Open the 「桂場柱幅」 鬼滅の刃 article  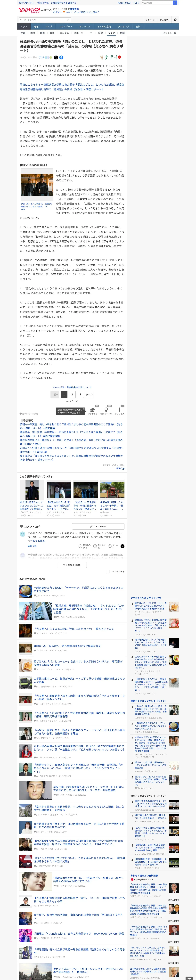tap(89, 609)
